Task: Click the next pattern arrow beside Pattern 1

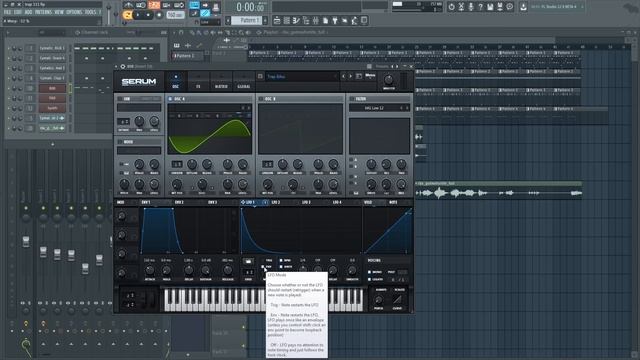Action: tap(265, 20)
